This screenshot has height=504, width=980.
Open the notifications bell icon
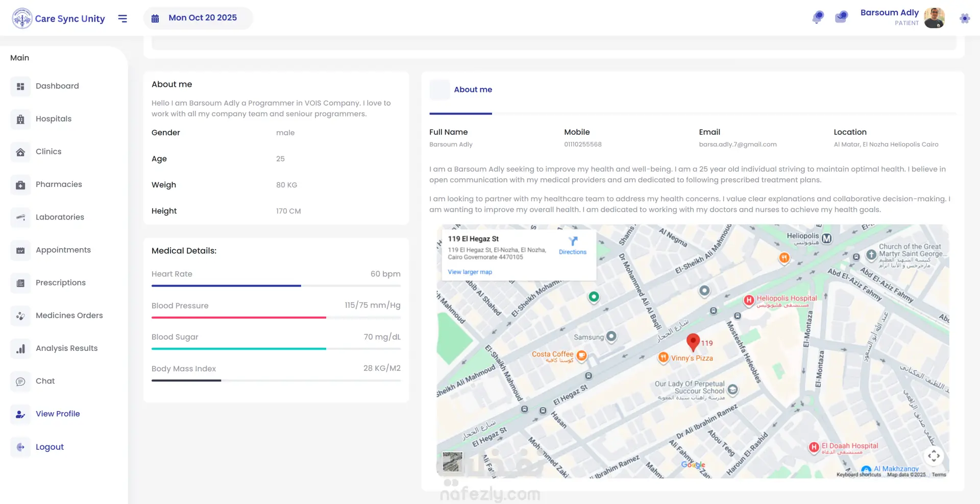click(x=818, y=17)
